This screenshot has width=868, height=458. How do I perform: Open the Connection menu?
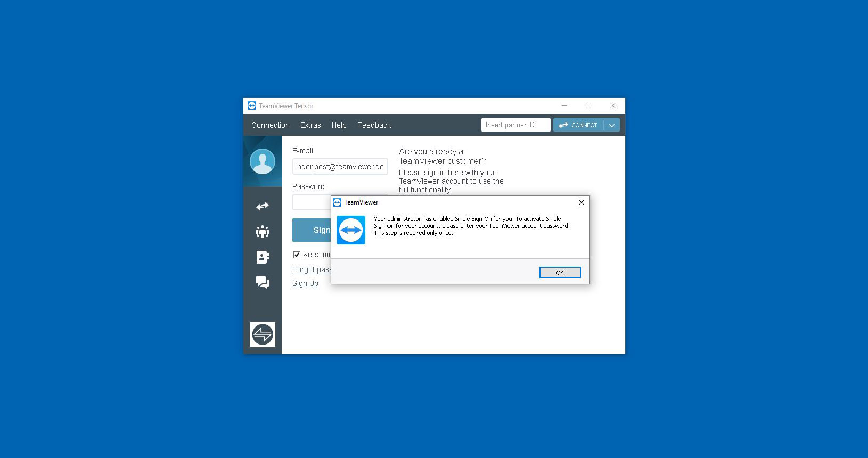271,125
